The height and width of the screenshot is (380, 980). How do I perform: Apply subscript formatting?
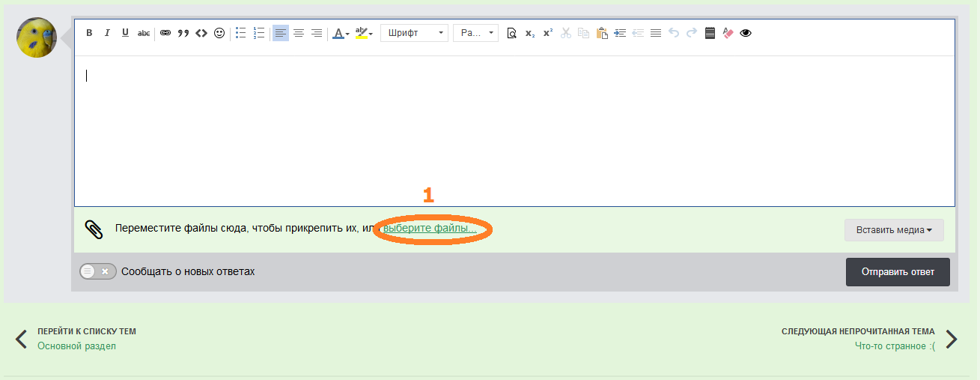(x=530, y=33)
